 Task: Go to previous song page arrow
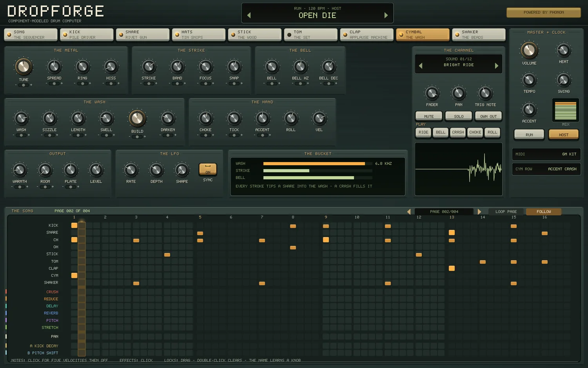tap(409, 212)
